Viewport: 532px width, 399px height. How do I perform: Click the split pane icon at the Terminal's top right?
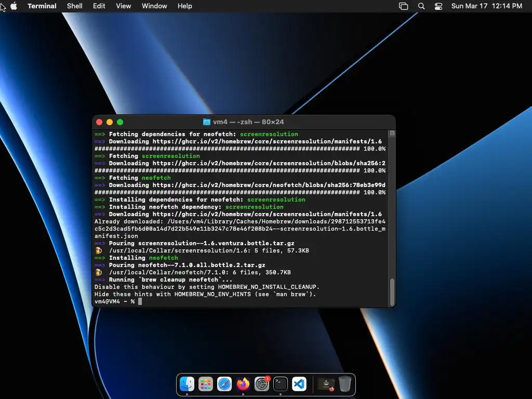(x=392, y=134)
